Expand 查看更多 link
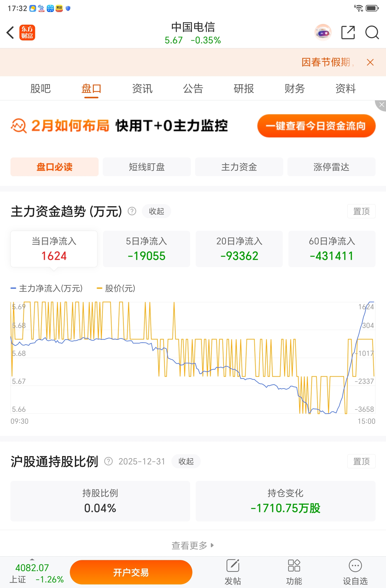386x588 pixels. tap(193, 545)
